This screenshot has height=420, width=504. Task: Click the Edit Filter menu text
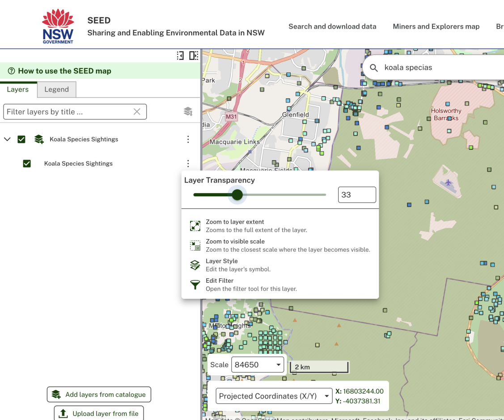220,281
